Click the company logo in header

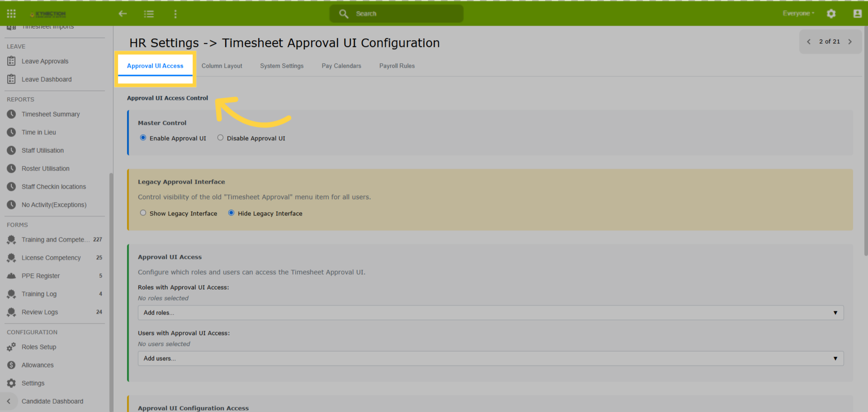[x=48, y=14]
